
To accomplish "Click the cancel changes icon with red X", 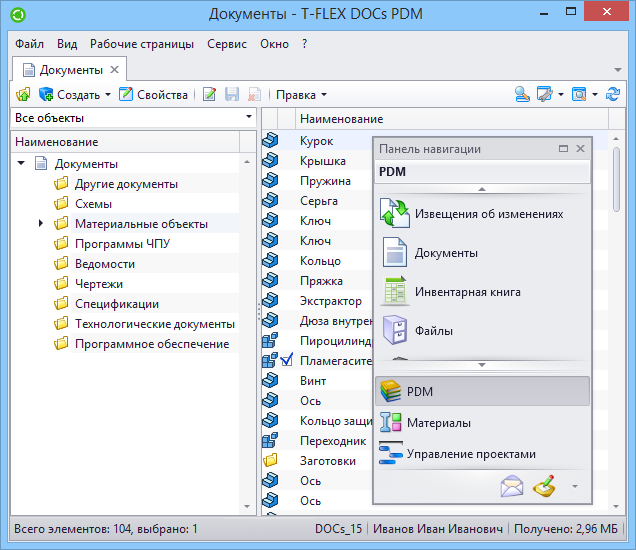I will click(254, 95).
